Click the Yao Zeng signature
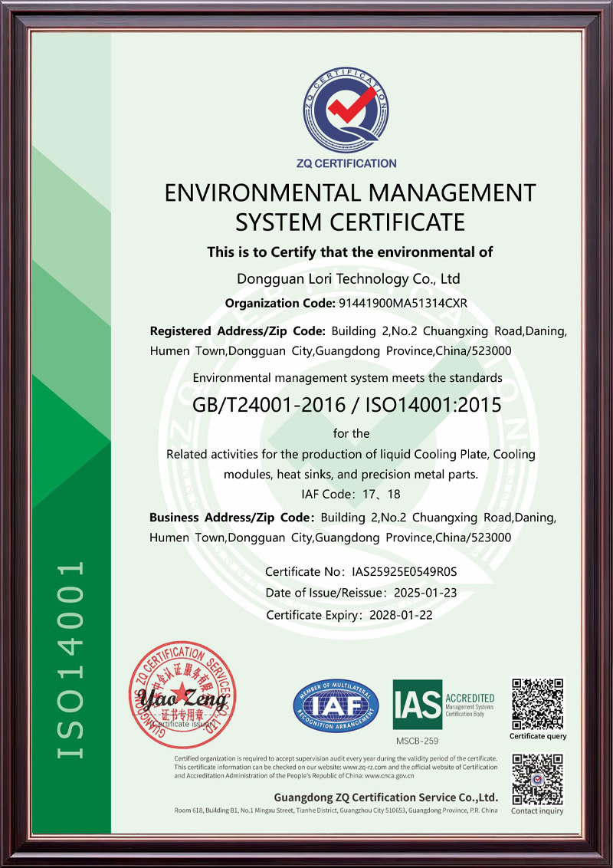This screenshot has width=613, height=868. 181,698
